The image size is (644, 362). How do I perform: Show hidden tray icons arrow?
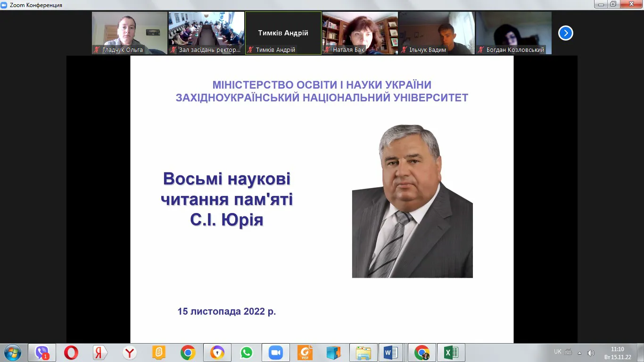click(579, 353)
